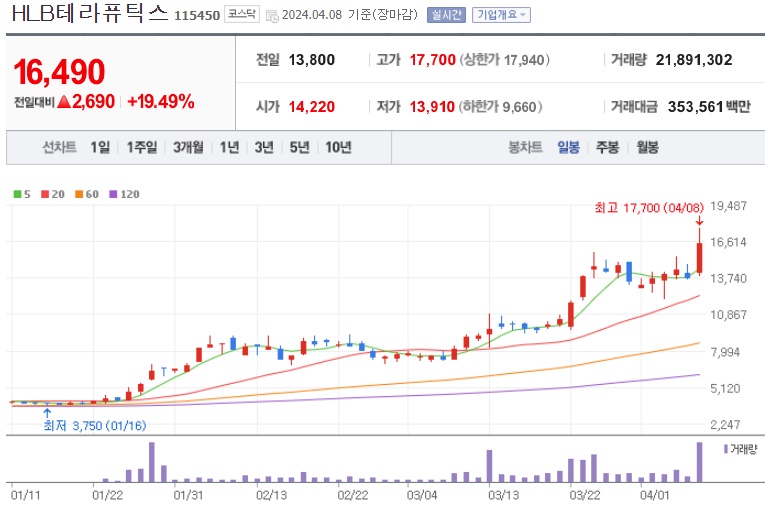Click the 최고 17,700 (04/08) chart label
The width and height of the screenshot is (765, 509).
649,208
